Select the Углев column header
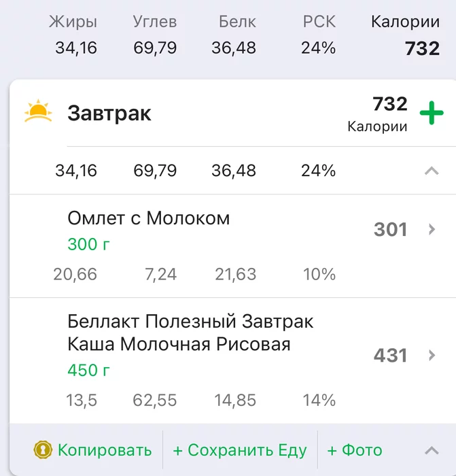 [155, 22]
